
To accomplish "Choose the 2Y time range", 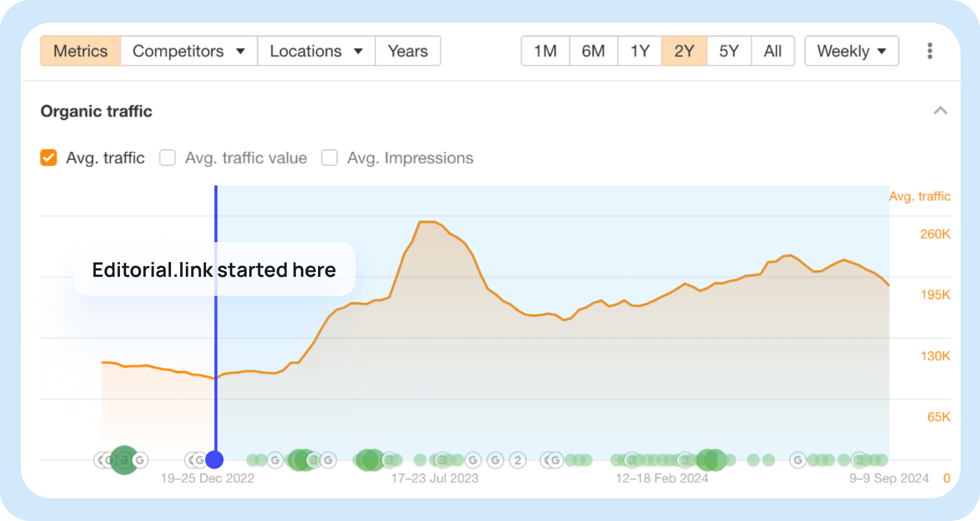I will coord(684,51).
